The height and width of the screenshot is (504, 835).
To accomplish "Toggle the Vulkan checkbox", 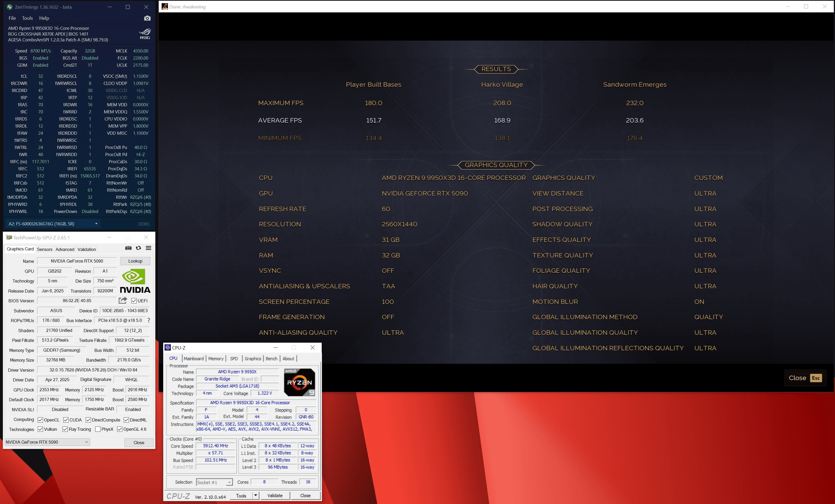I will (x=40, y=429).
